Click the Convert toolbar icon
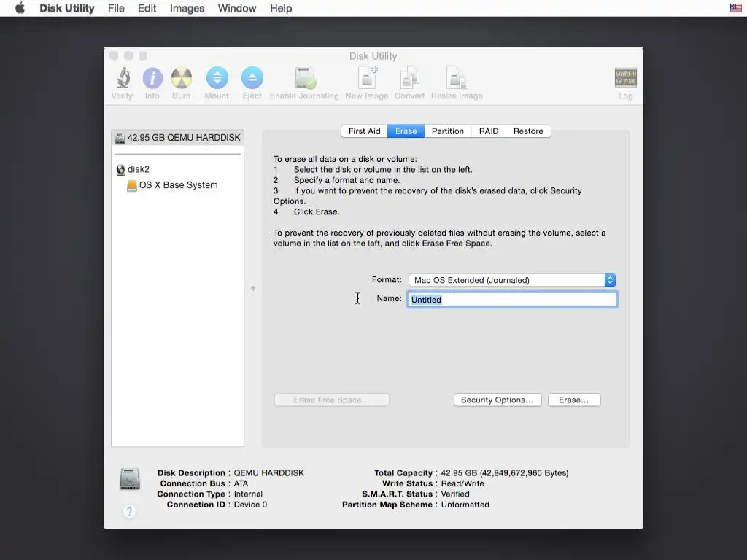 [x=410, y=78]
